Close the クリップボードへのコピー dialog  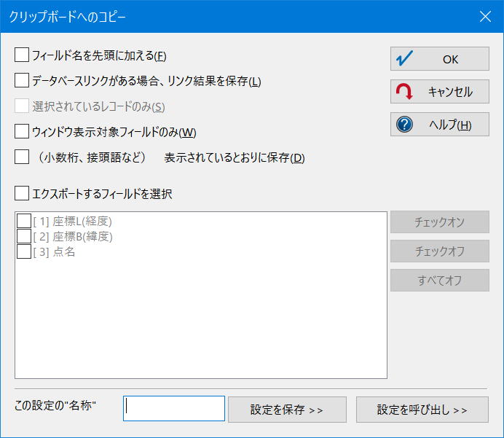(485, 17)
